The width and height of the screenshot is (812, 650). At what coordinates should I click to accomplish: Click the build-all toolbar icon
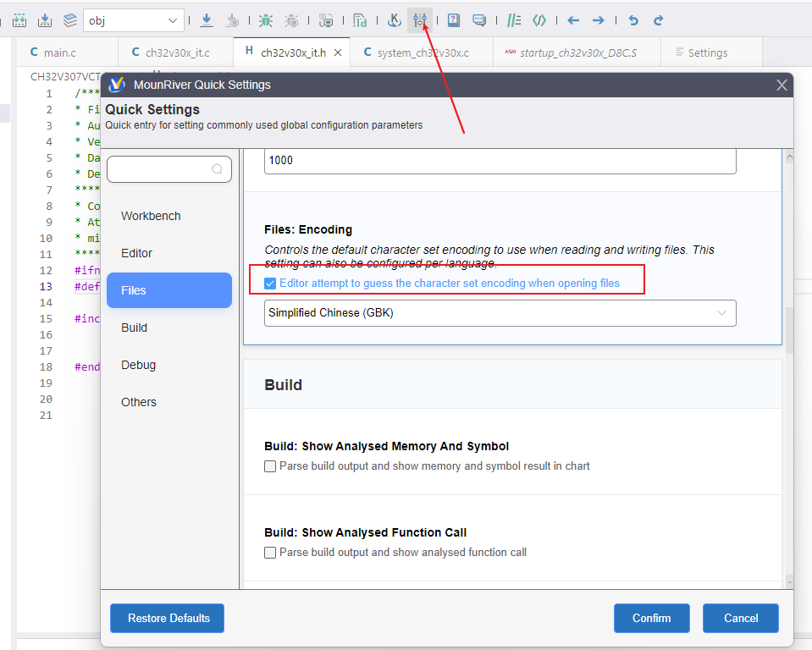19,20
